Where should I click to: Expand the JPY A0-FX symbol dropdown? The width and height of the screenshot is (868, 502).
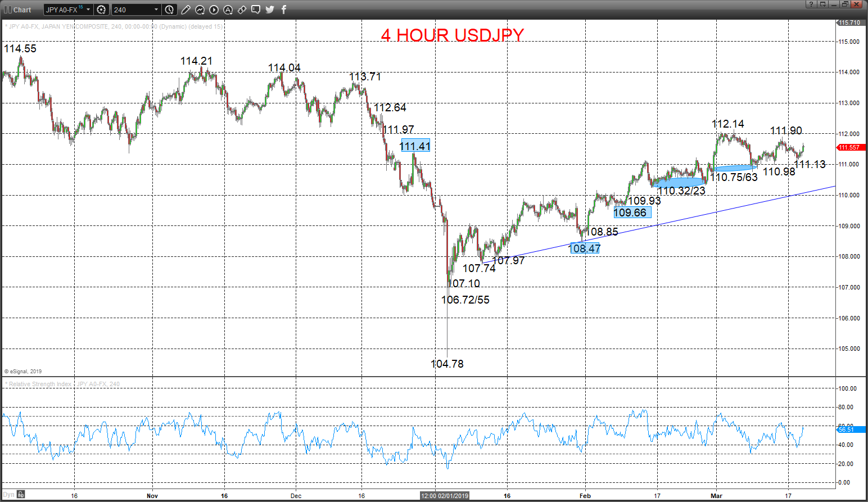point(88,10)
